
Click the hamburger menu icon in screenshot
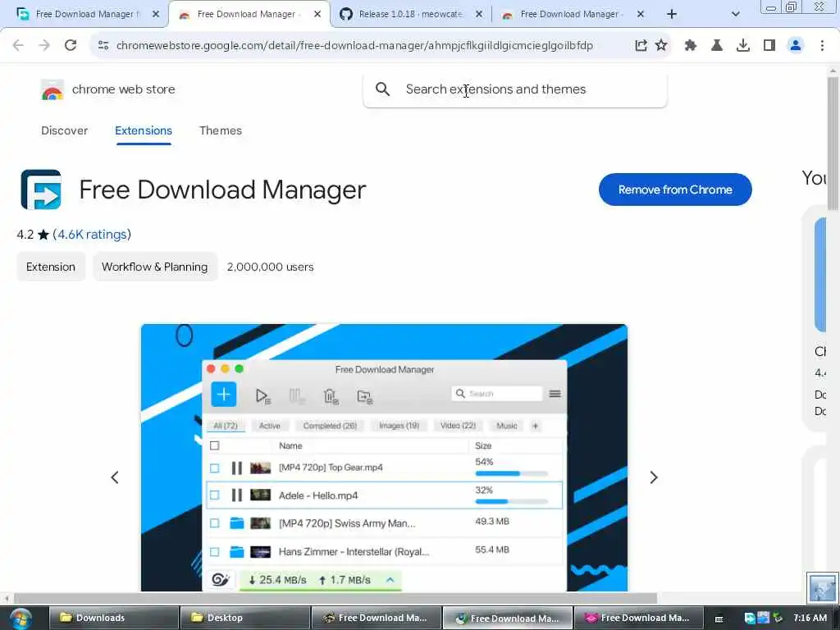[555, 394]
